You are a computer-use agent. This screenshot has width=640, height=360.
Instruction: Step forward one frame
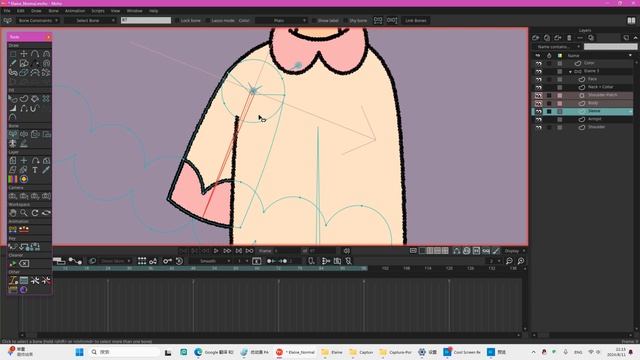point(227,251)
